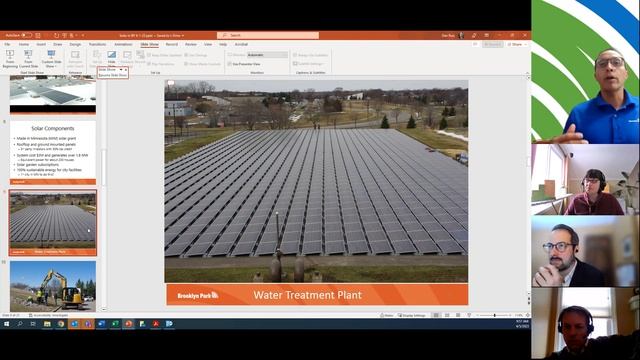Click Resume Slide Show in floating popup
This screenshot has height=360, width=640.
click(113, 76)
